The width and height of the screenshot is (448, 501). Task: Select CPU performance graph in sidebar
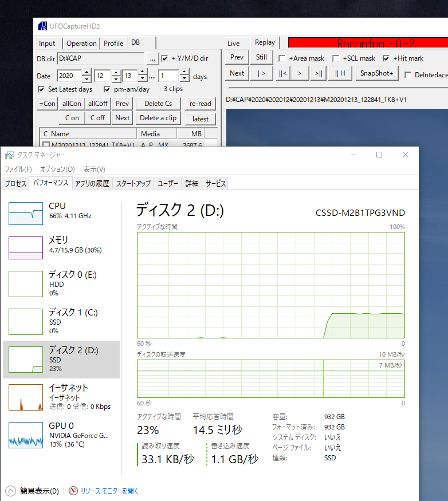26,214
